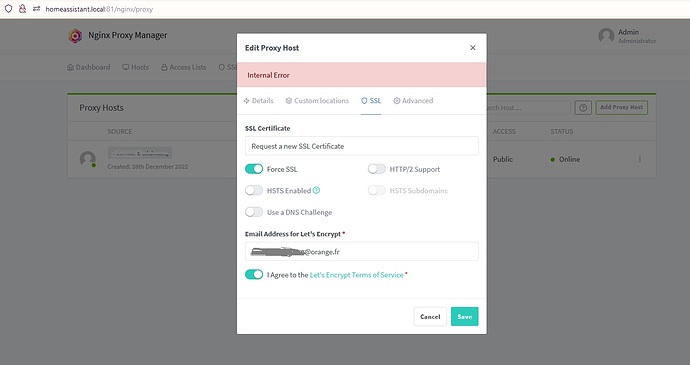
Task: Click the browser shield icon in address bar
Action: [x=8, y=9]
